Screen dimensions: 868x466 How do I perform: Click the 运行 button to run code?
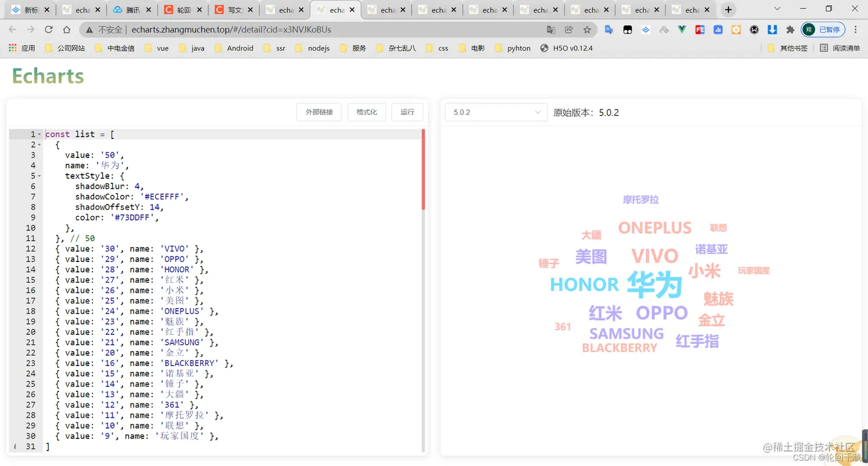tap(408, 112)
